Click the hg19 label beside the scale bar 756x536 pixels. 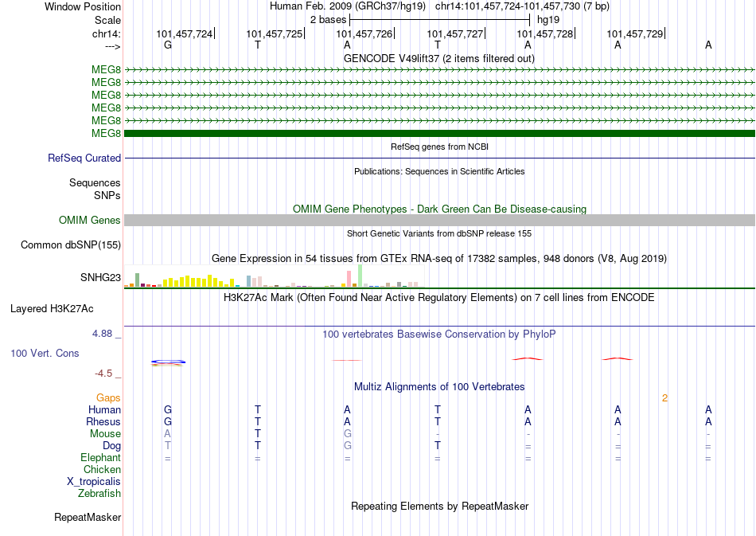(548, 20)
